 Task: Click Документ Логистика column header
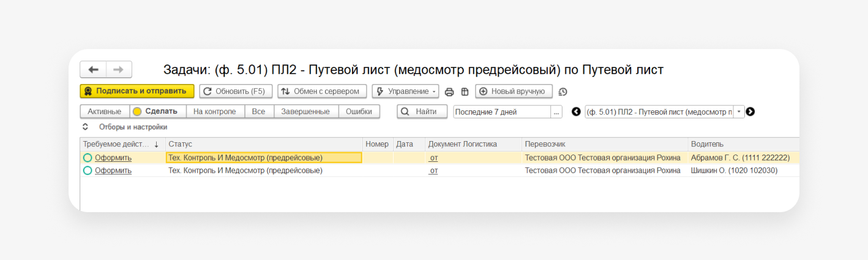click(474, 144)
